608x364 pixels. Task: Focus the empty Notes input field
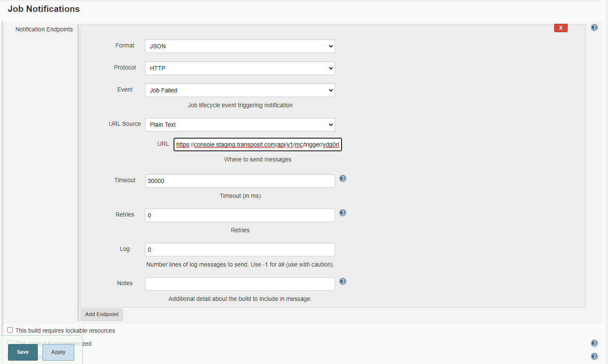click(240, 284)
